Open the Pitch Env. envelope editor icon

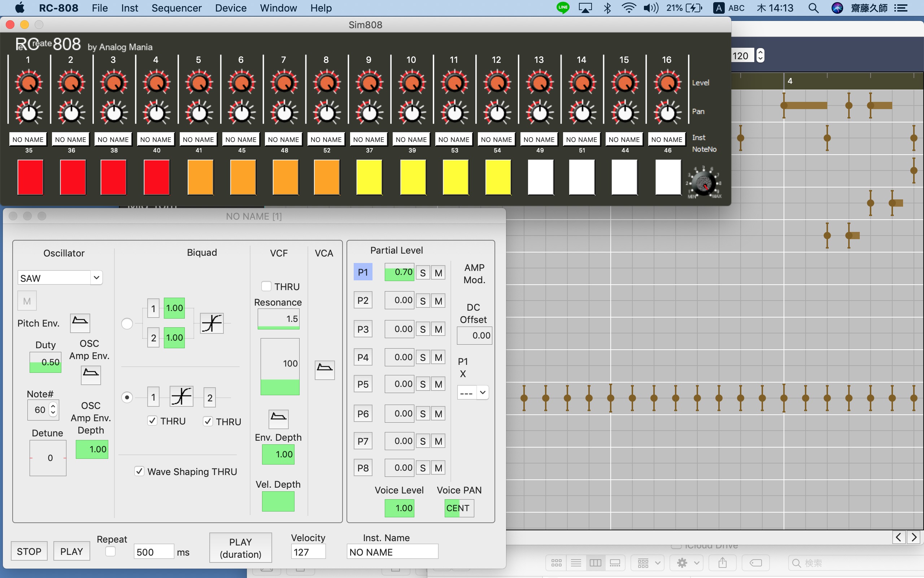pyautogui.click(x=80, y=323)
